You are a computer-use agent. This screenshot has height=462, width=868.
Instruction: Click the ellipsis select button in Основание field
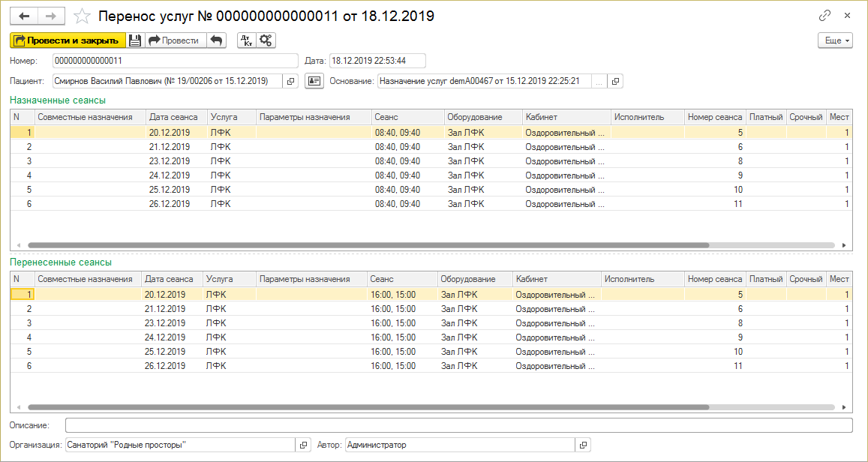[x=599, y=81]
